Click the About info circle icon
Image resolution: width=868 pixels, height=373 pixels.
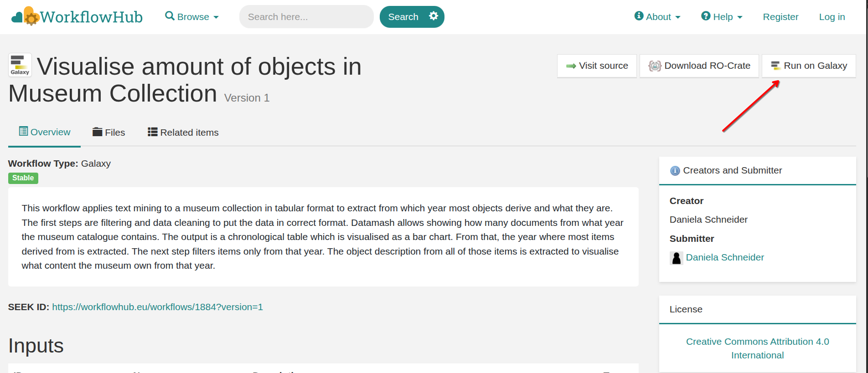(x=639, y=16)
